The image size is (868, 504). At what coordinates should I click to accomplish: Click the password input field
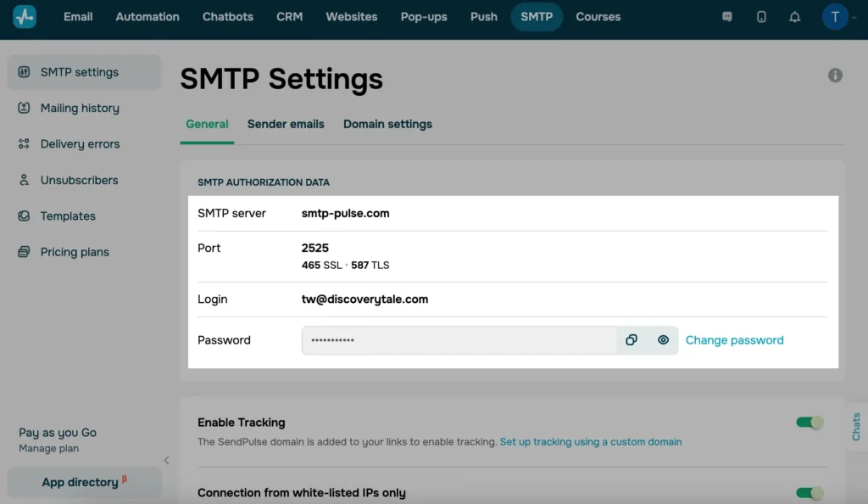click(458, 339)
